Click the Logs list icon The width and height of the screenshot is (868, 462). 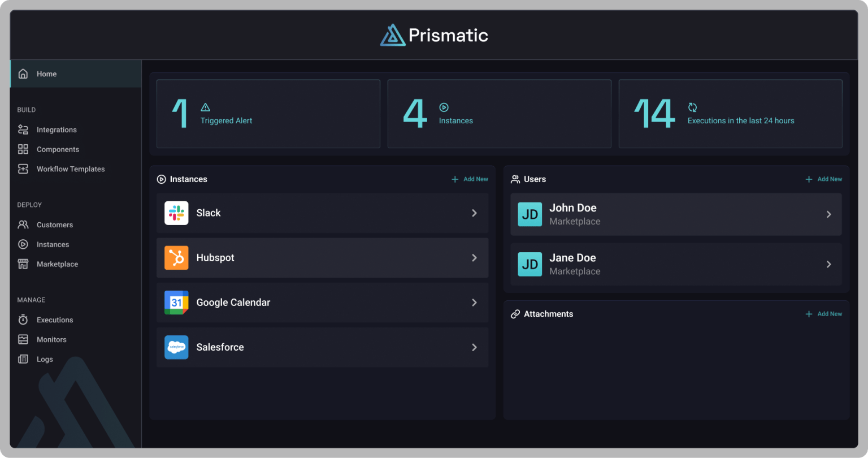coord(23,359)
